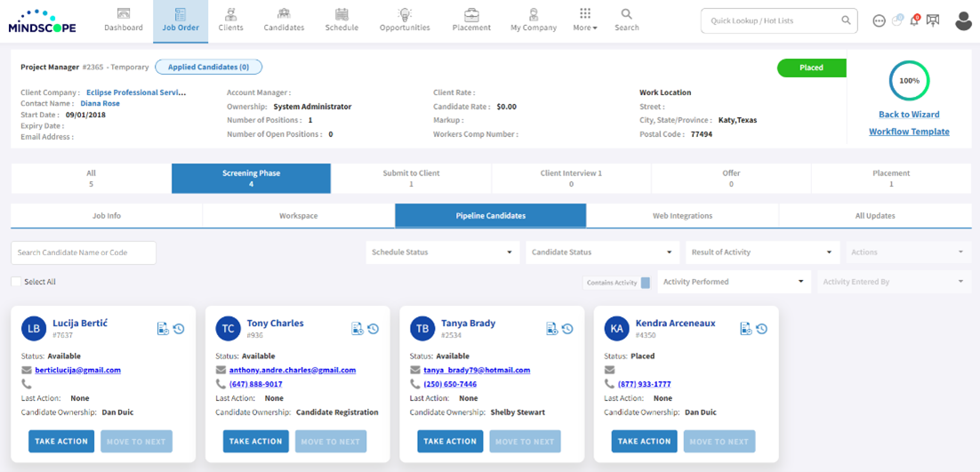Open the Workflow Template link
The height and width of the screenshot is (472, 980).
[909, 132]
